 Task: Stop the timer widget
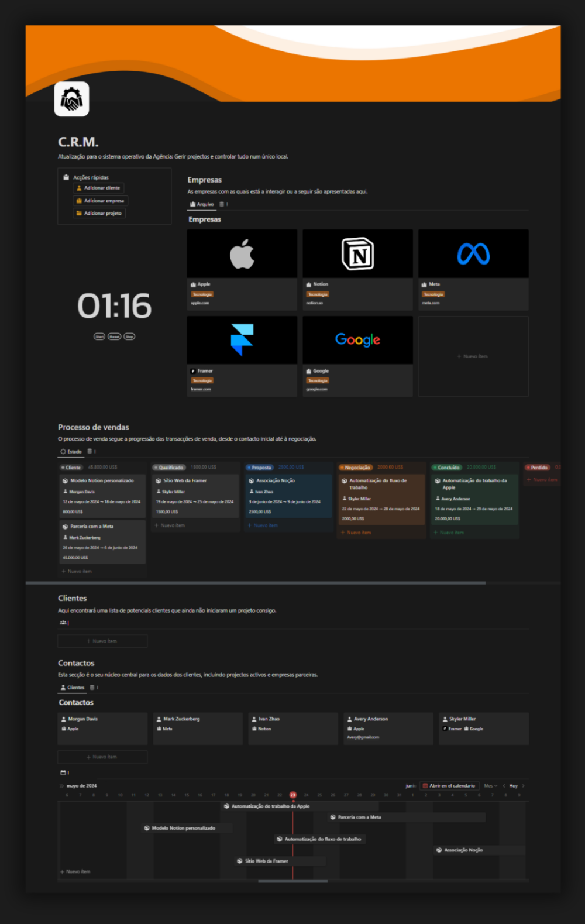point(129,336)
